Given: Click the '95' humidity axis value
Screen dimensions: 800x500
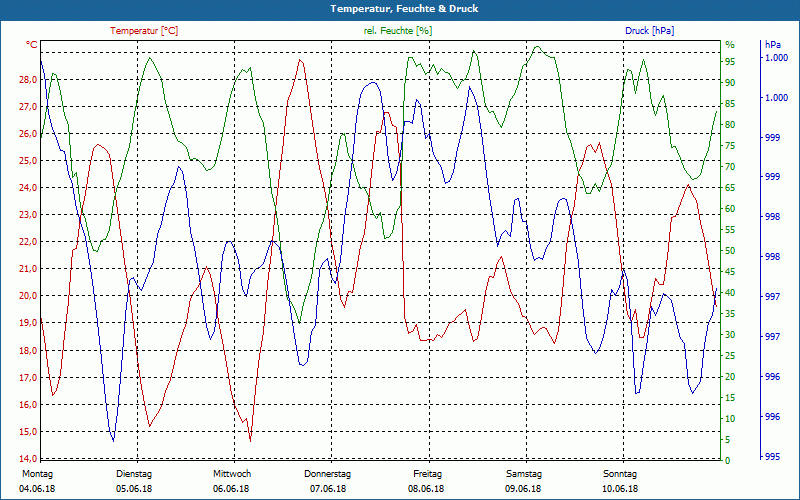Looking at the screenshot, I should [x=730, y=62].
